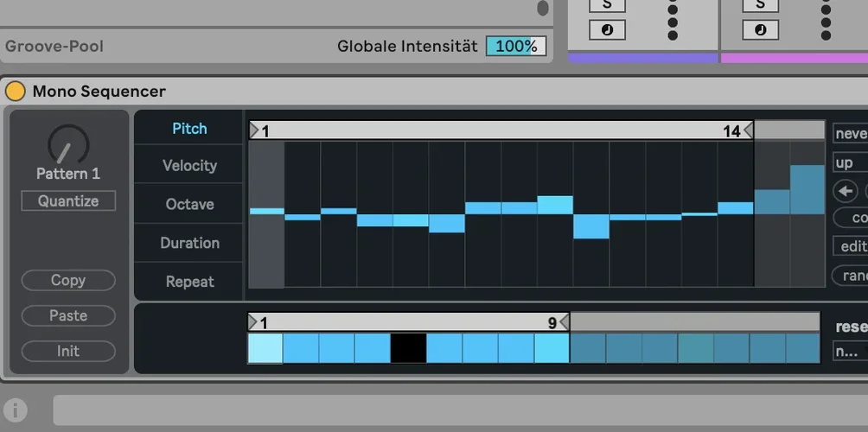Screen dimensions: 868x432
Task: Click the note icon button on the pink track
Action: 760,30
